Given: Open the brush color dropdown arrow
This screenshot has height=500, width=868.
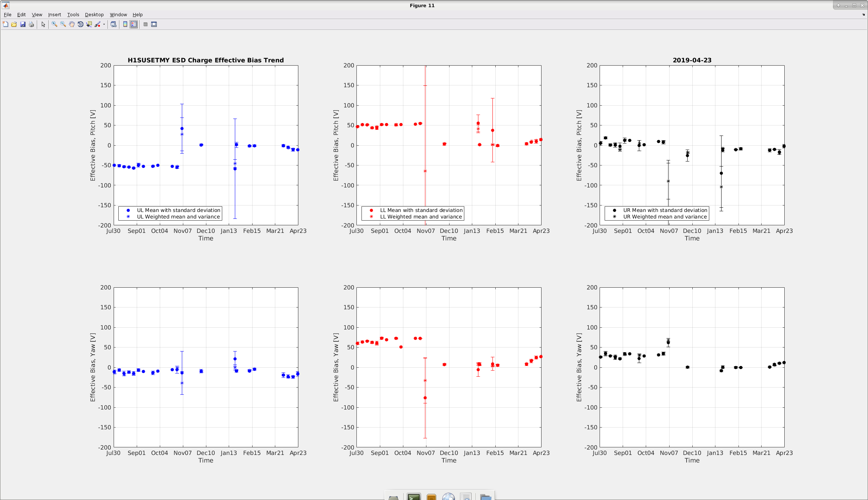Looking at the screenshot, I should tap(104, 25).
